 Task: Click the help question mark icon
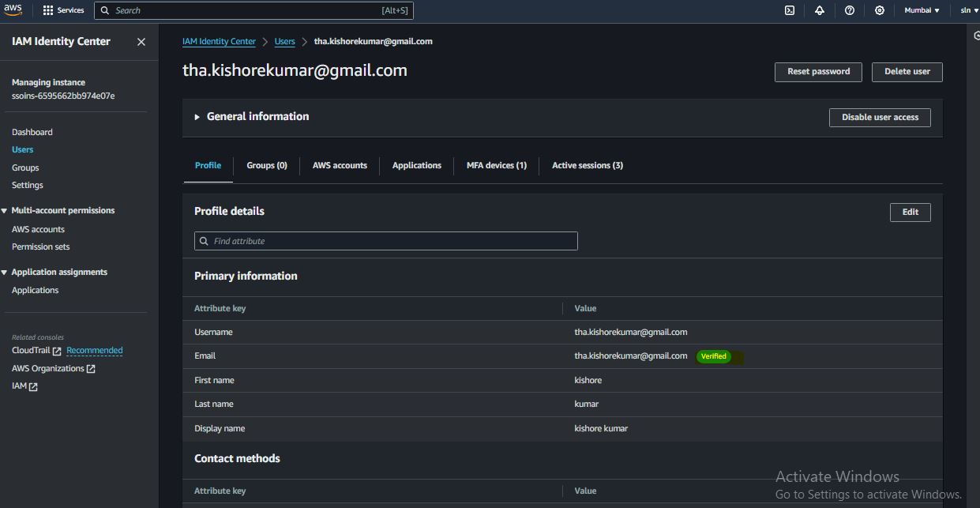tap(849, 10)
